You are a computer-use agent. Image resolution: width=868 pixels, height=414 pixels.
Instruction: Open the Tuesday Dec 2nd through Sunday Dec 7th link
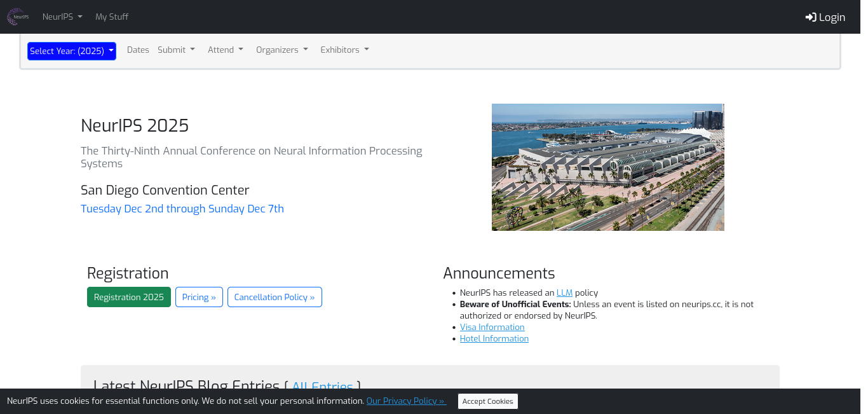[182, 209]
